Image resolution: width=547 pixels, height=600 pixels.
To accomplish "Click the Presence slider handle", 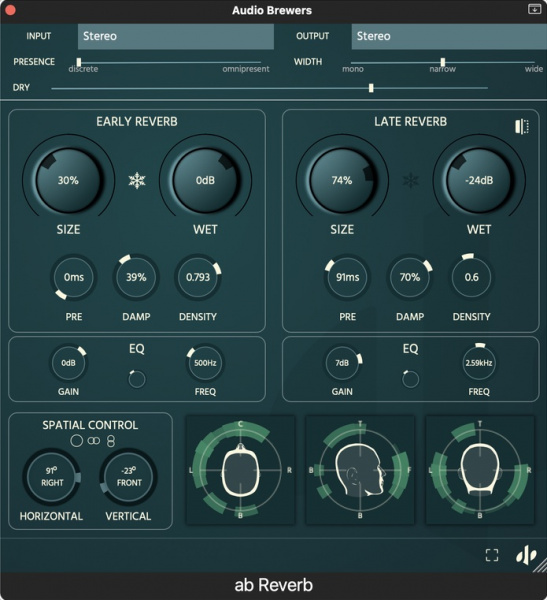I will coord(78,62).
